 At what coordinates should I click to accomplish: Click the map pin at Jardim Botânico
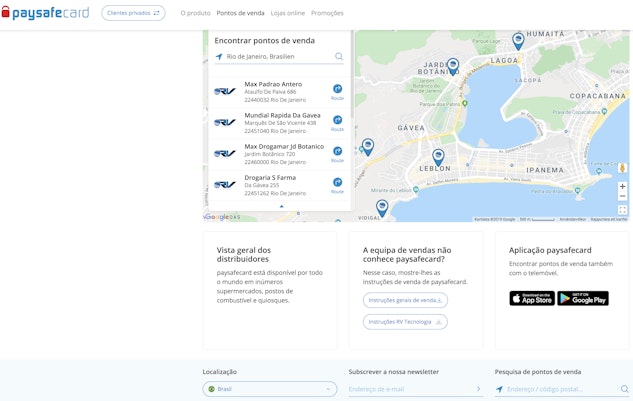tap(453, 66)
